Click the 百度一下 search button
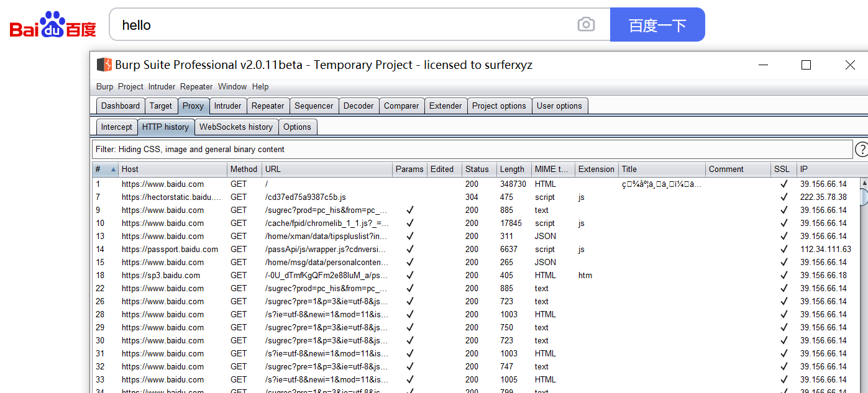The width and height of the screenshot is (868, 393). (657, 25)
